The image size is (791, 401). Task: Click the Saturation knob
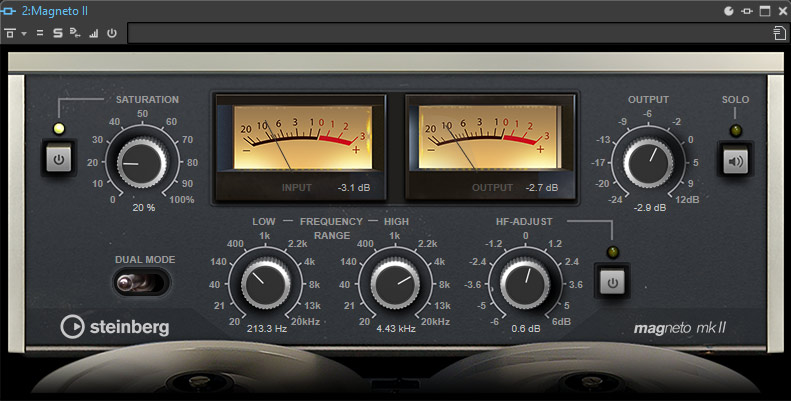point(142,159)
